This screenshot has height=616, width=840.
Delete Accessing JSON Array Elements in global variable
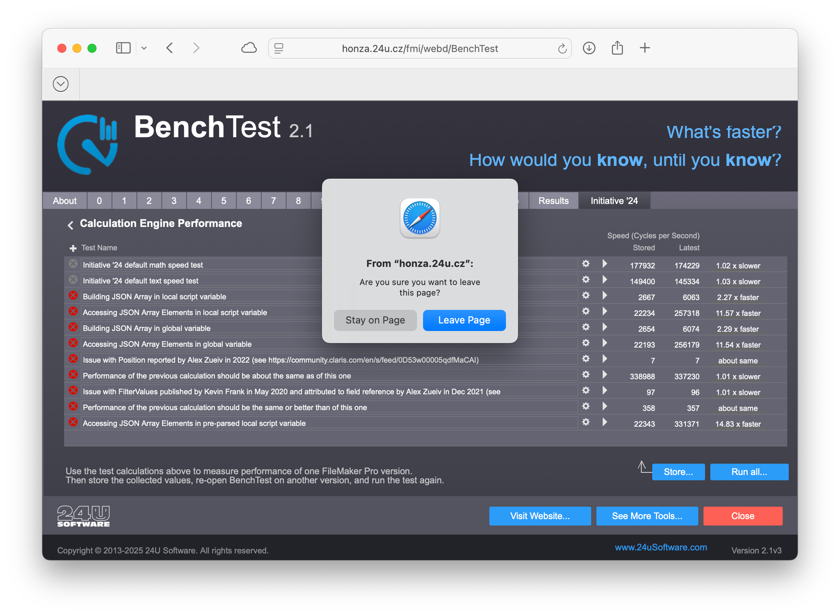click(x=73, y=343)
